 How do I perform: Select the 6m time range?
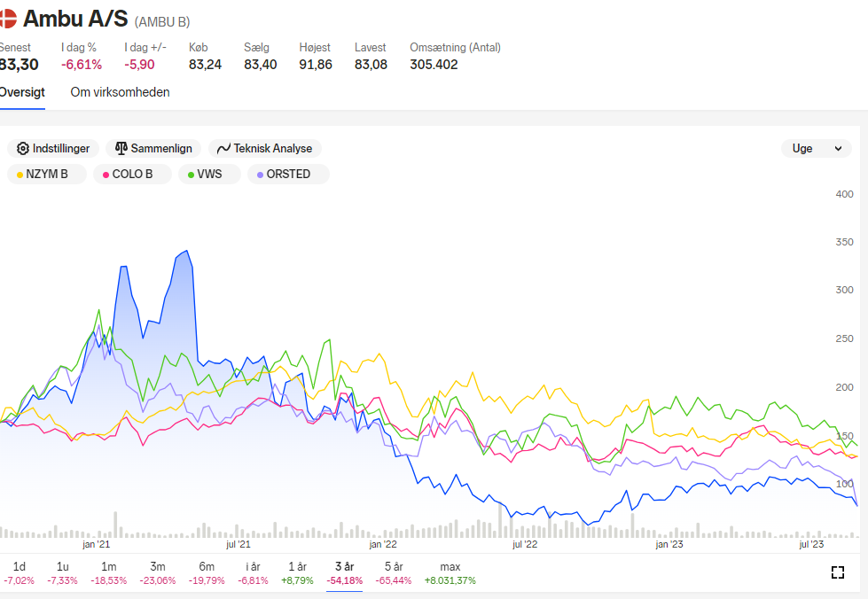[207, 573]
